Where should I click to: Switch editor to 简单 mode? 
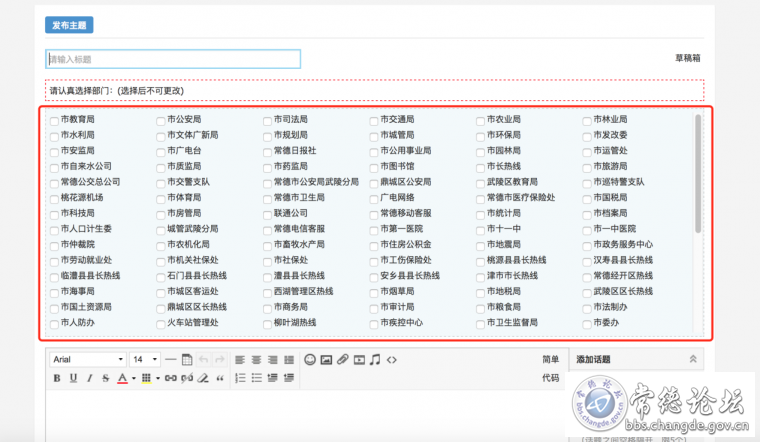551,359
